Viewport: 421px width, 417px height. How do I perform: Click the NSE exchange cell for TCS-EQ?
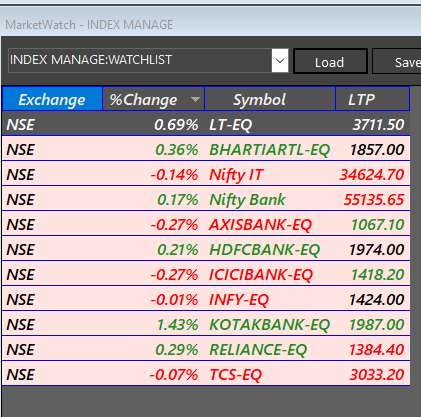point(52,374)
